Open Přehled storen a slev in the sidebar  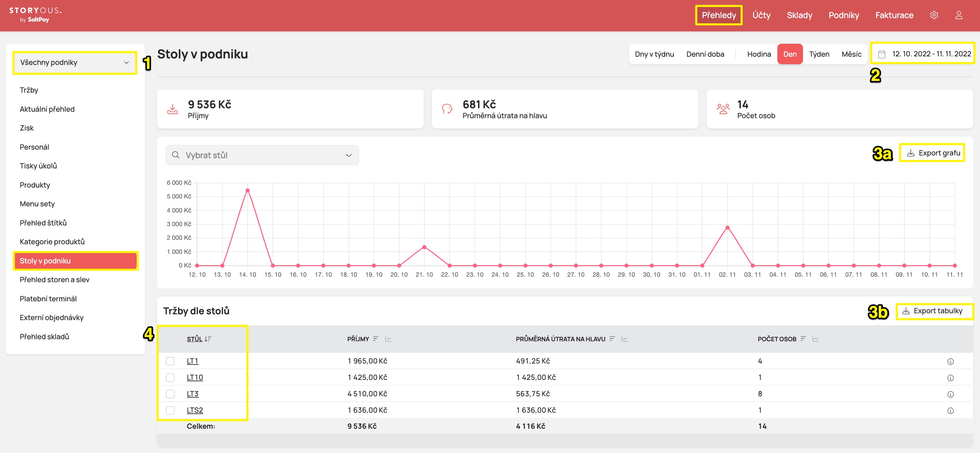click(x=54, y=279)
